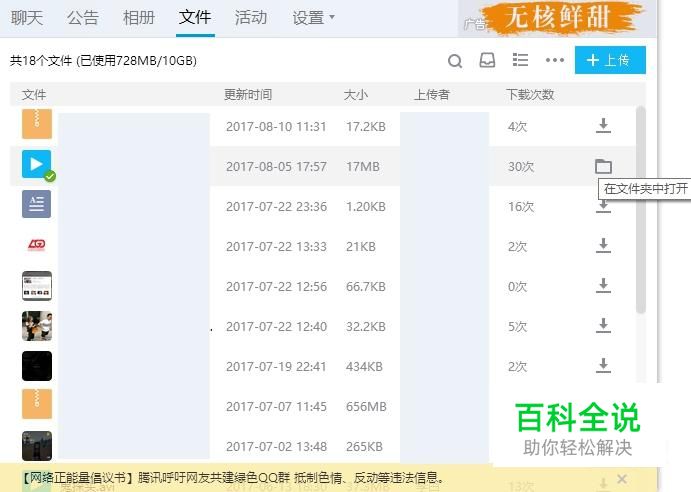Open folder for the 17MB file
The height and width of the screenshot is (492, 691).
[603, 166]
